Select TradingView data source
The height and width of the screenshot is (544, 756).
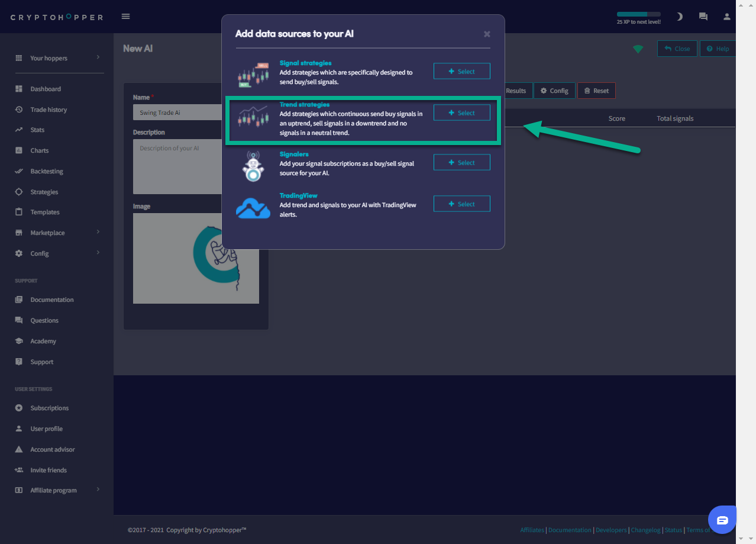[461, 204]
